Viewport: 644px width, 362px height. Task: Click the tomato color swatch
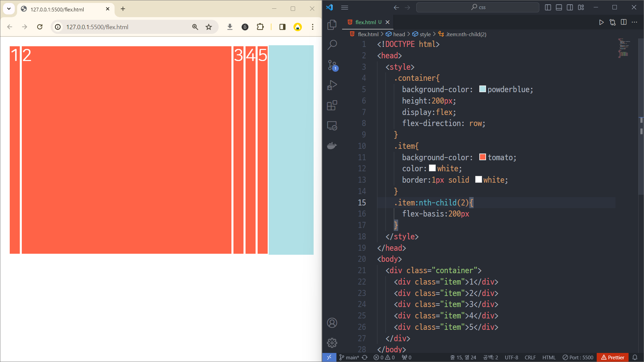(482, 157)
